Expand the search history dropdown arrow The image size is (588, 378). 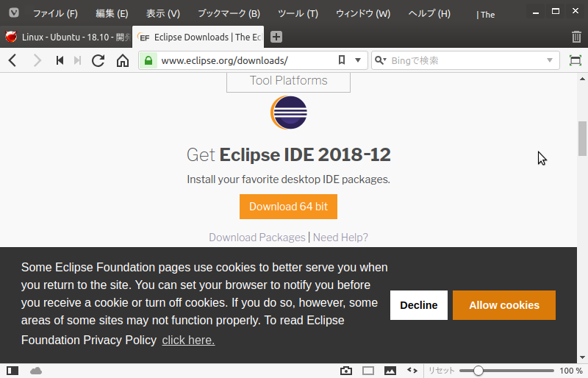pos(550,60)
